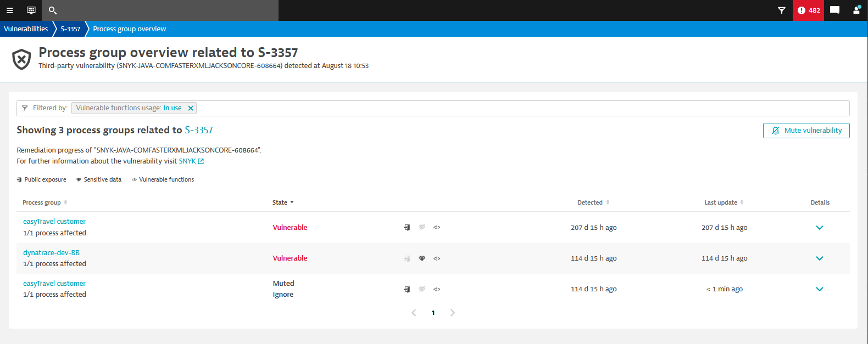Click public exposure icon in dynatrace-dev-BB row
This screenshot has width=868, height=344.
pos(407,258)
